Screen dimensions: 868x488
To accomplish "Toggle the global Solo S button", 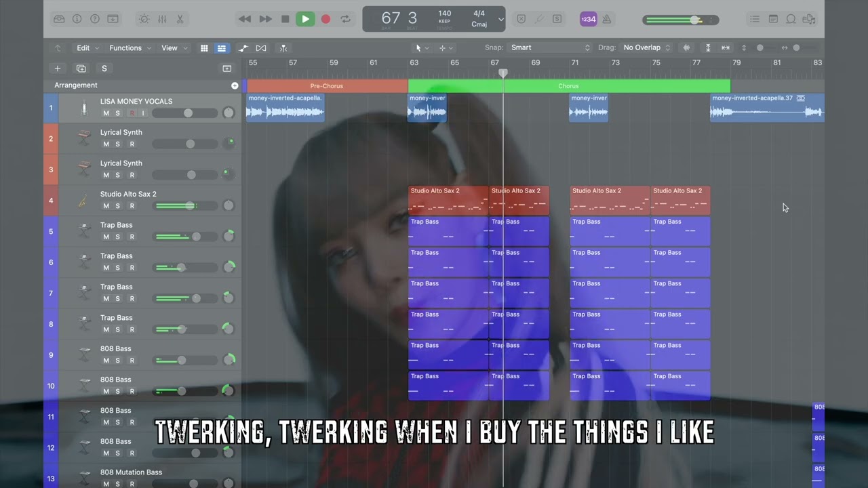I will click(104, 68).
